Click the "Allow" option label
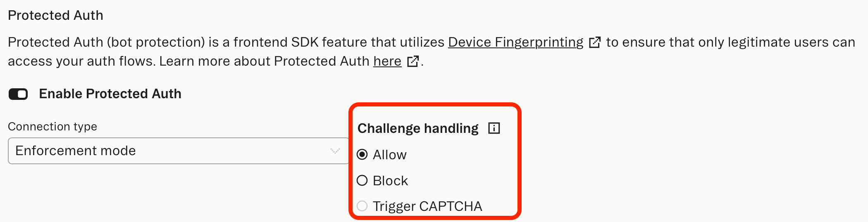Screen dimensions: 868x222 (390, 155)
